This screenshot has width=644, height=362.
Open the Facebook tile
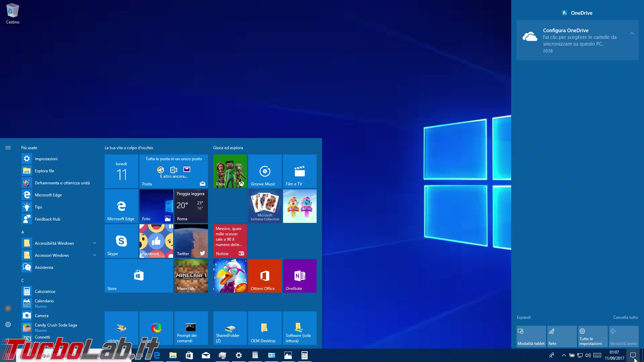[x=156, y=241]
